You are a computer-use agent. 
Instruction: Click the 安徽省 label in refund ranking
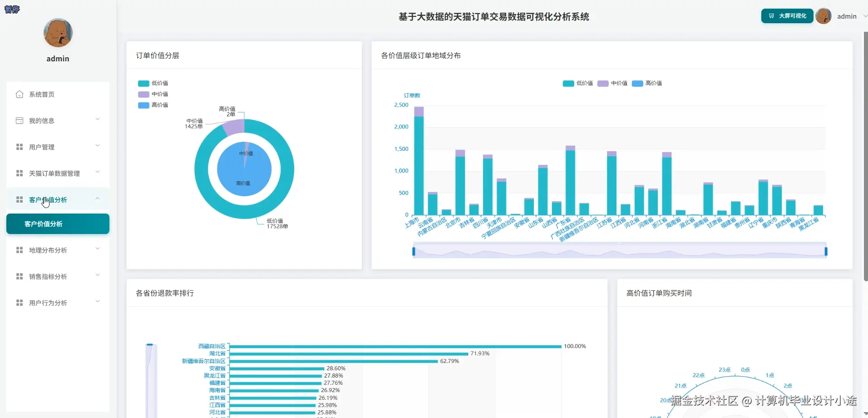click(217, 368)
